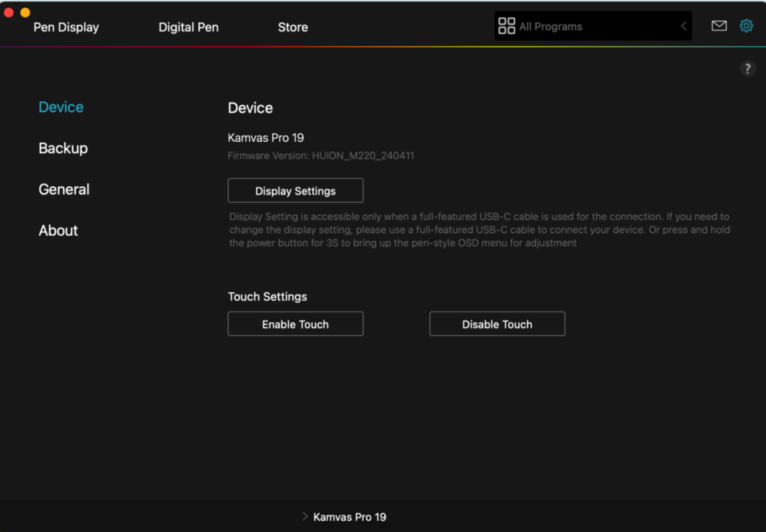
Task: Switch to the Digital Pen tab
Action: (x=188, y=27)
